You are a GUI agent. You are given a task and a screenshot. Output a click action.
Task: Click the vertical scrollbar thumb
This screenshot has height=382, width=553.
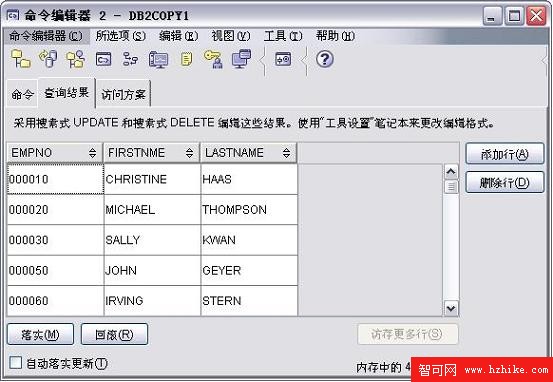451,187
